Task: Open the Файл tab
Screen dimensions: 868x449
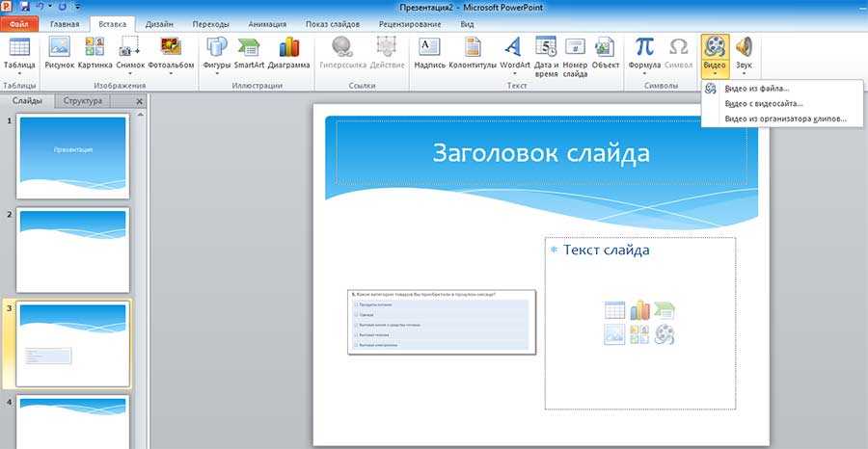Action: click(19, 24)
